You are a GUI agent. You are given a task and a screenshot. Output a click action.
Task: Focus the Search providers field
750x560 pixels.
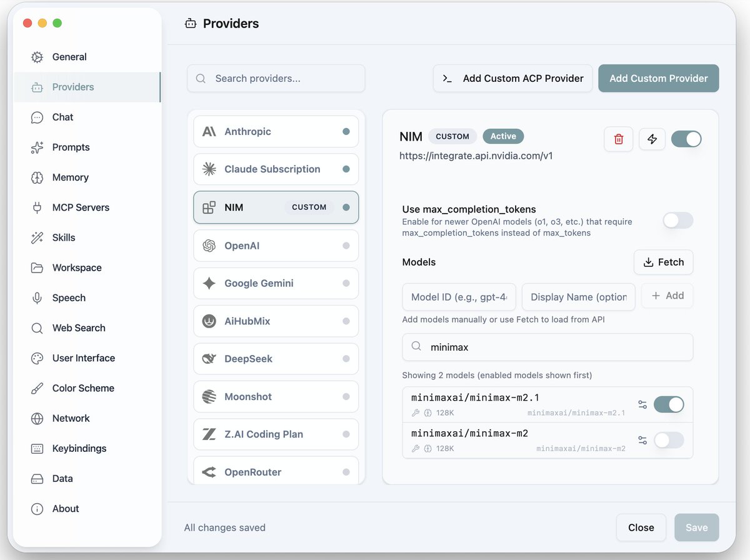276,78
